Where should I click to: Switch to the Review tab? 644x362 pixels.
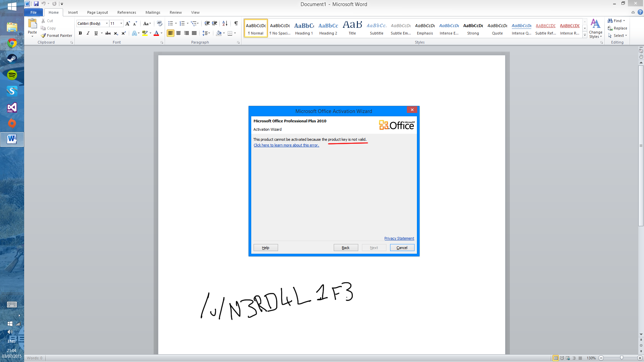click(175, 12)
